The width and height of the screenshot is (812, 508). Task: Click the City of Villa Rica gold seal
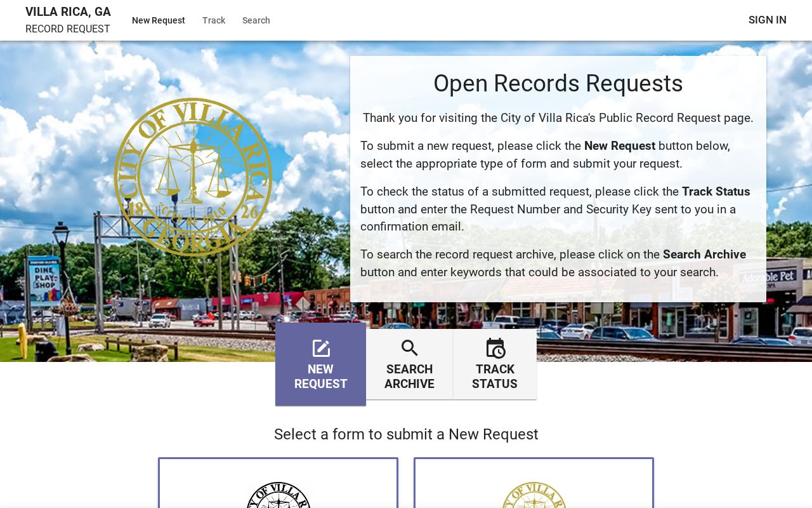point(193,177)
